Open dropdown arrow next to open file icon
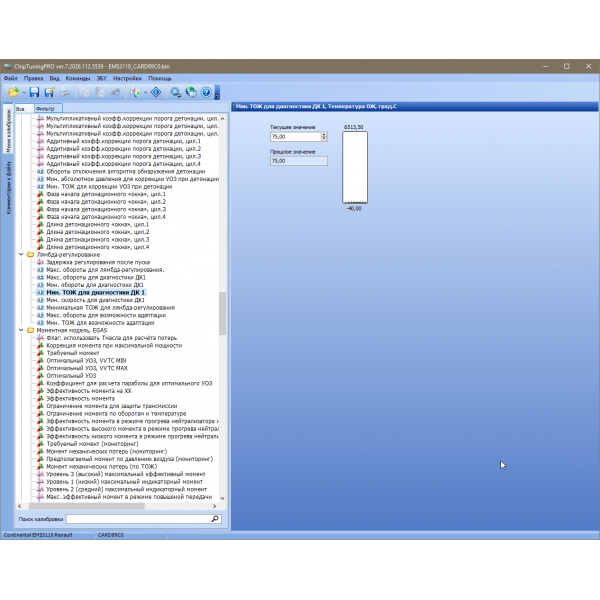 (x=23, y=92)
